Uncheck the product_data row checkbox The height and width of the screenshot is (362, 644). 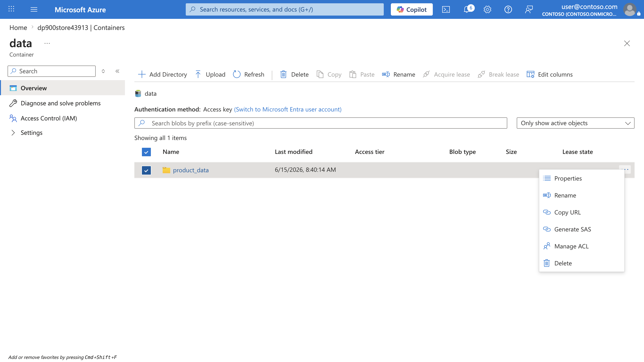pos(146,170)
